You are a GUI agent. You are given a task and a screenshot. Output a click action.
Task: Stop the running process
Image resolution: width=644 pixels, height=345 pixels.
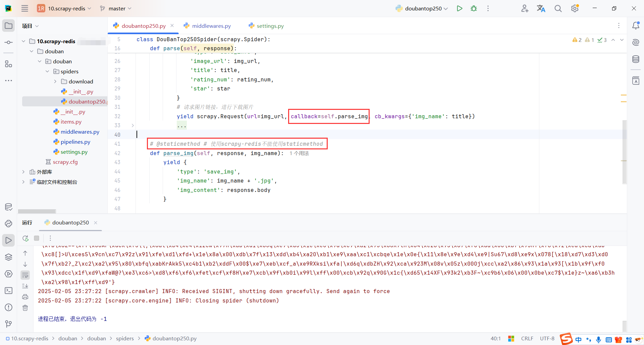(37, 238)
